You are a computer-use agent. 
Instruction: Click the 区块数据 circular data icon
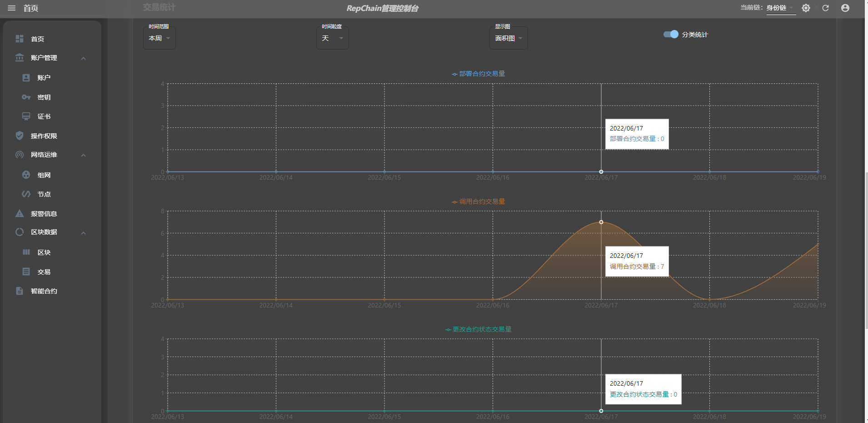20,232
